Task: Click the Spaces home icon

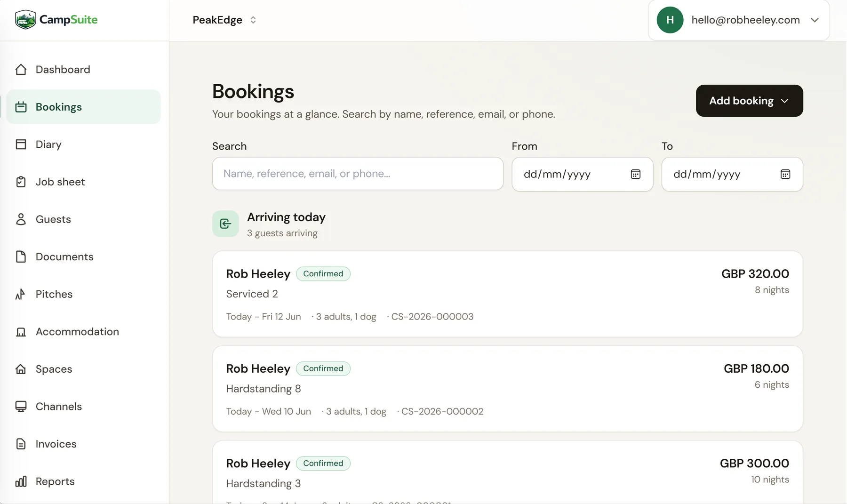Action: tap(21, 369)
